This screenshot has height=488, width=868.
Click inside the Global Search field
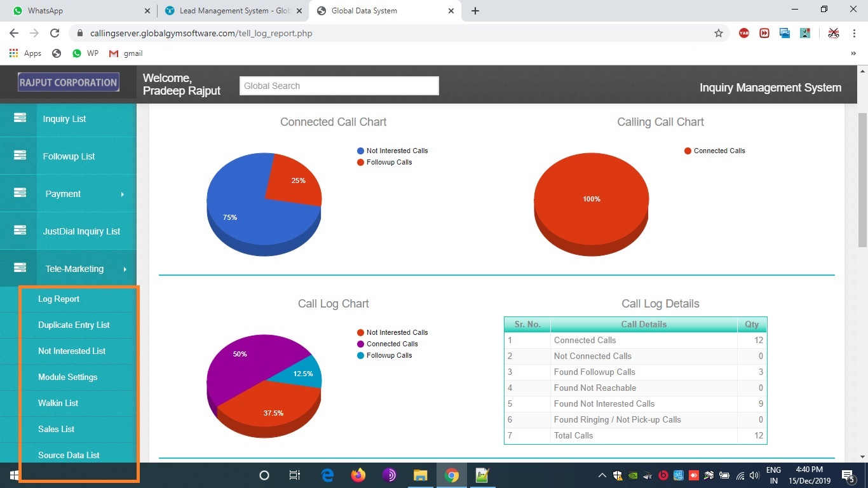click(x=339, y=85)
